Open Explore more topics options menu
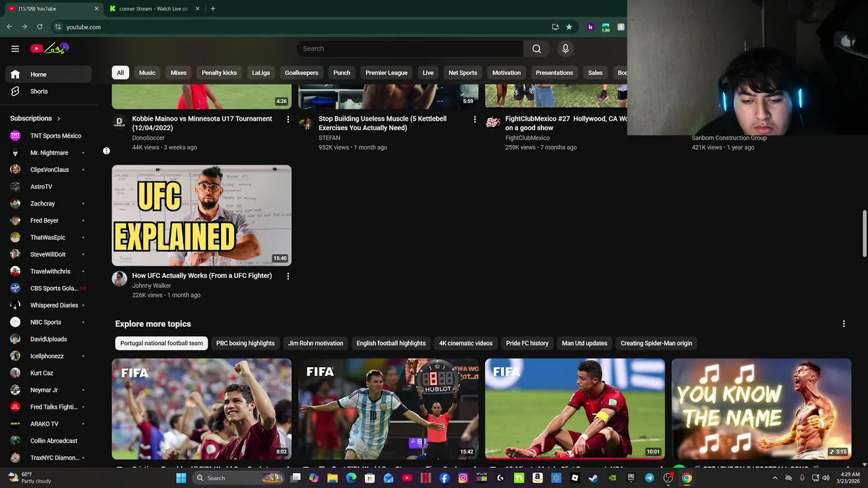 click(x=844, y=324)
